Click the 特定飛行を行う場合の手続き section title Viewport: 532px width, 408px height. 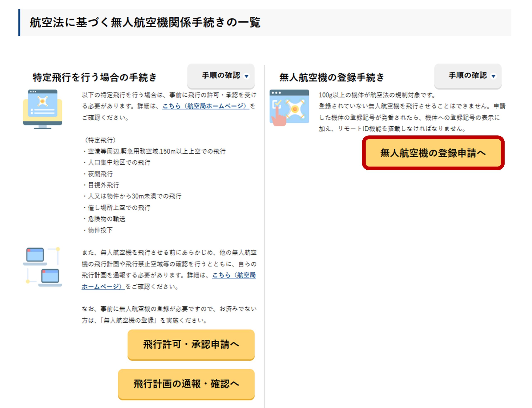95,77
